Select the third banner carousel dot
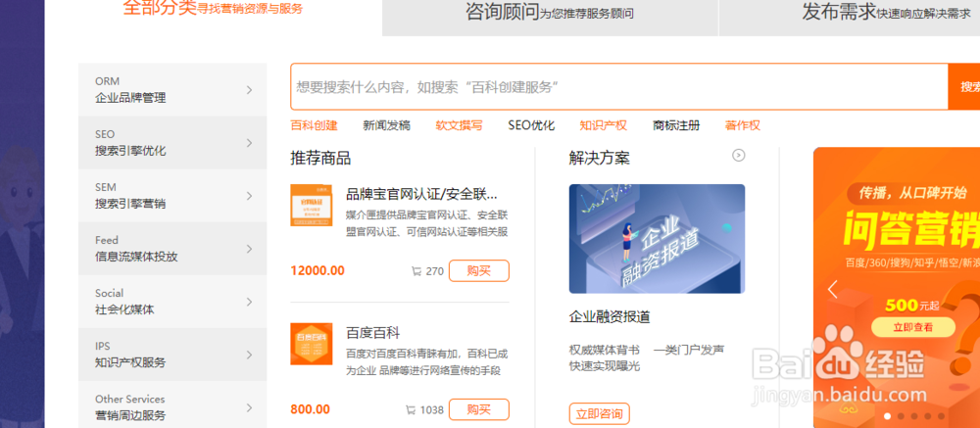The image size is (980, 428). pos(913,416)
